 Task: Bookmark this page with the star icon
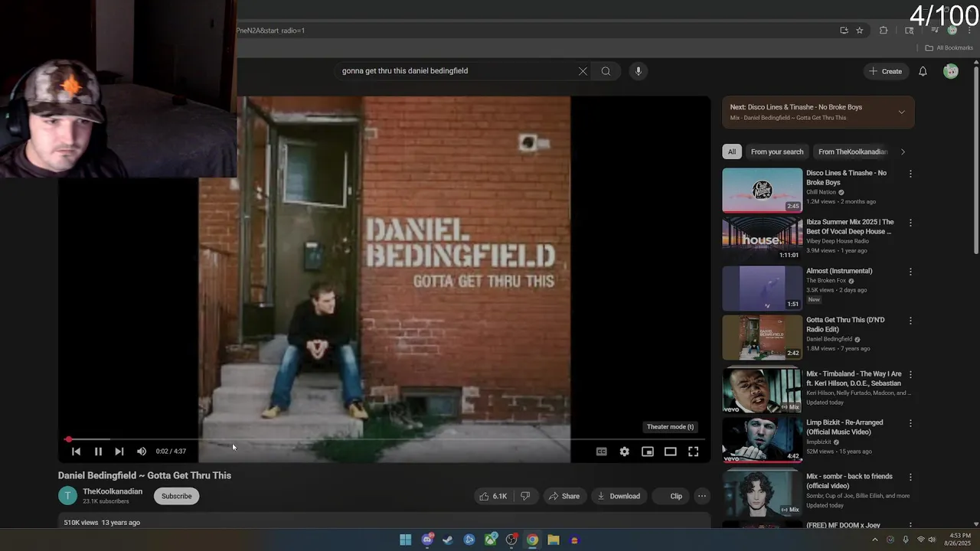(860, 31)
